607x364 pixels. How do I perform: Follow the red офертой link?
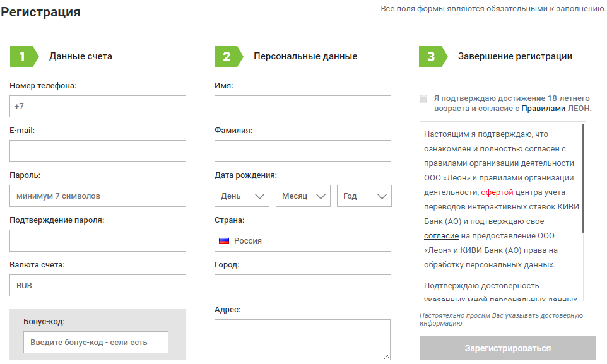click(497, 192)
